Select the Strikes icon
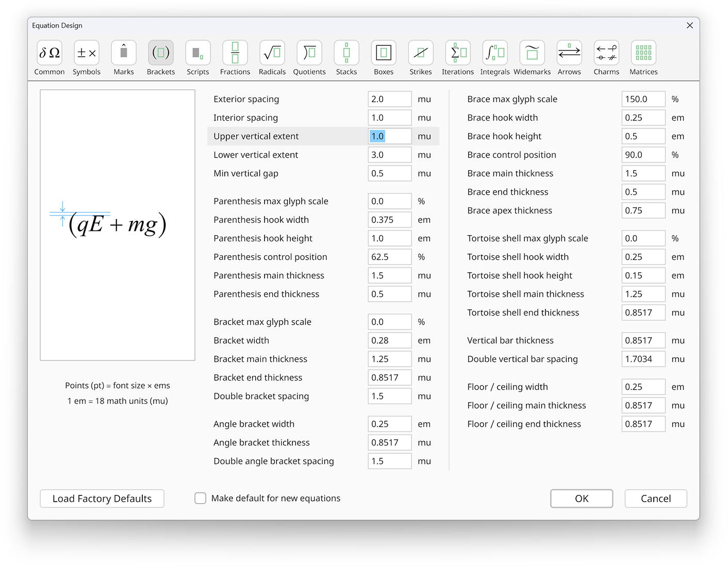The height and width of the screenshot is (567, 728). 420,57
